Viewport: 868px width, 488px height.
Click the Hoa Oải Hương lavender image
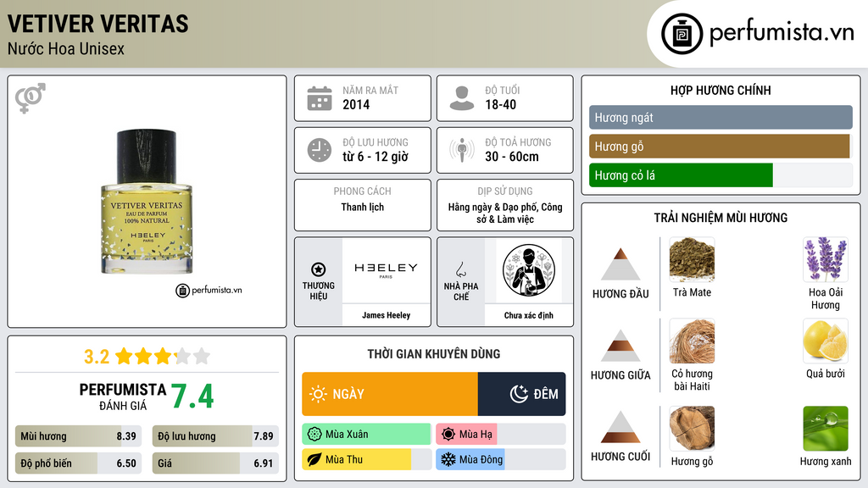826,259
